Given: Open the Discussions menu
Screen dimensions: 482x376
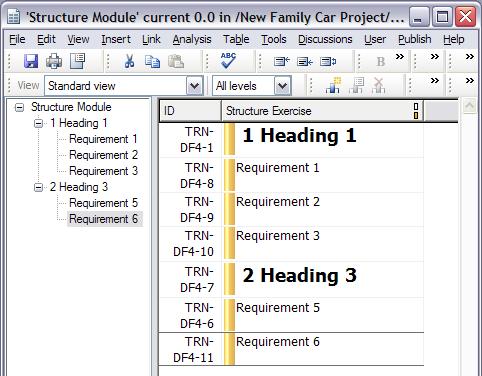Looking at the screenshot, I should coord(325,39).
